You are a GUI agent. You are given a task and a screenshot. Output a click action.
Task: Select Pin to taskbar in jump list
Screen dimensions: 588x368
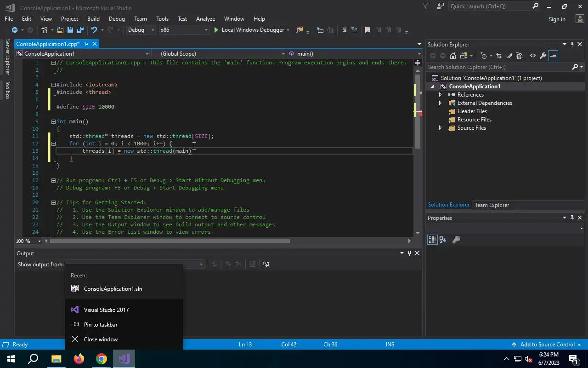click(x=124, y=325)
